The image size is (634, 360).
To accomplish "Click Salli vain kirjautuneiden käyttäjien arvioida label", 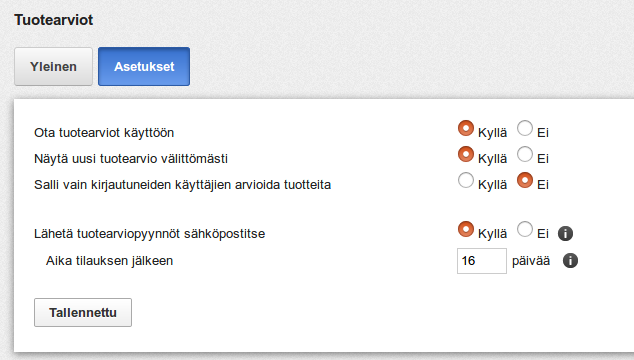I will (x=182, y=185).
